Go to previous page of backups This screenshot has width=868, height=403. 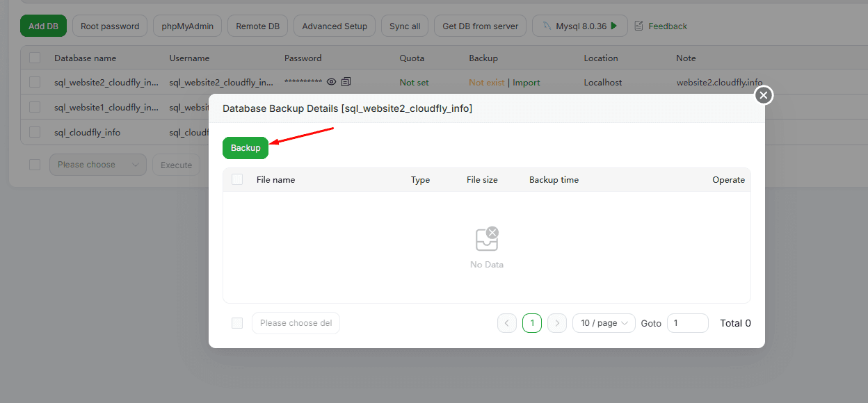tap(507, 323)
